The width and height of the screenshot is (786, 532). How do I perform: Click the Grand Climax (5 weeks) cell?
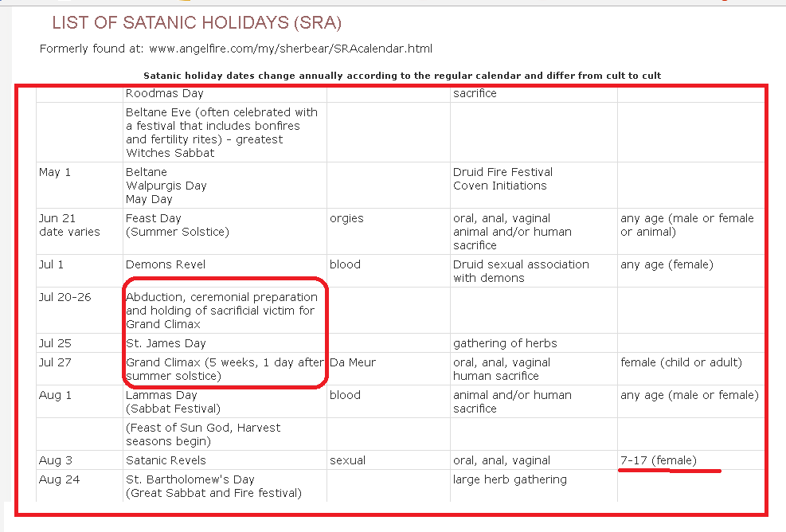point(225,369)
